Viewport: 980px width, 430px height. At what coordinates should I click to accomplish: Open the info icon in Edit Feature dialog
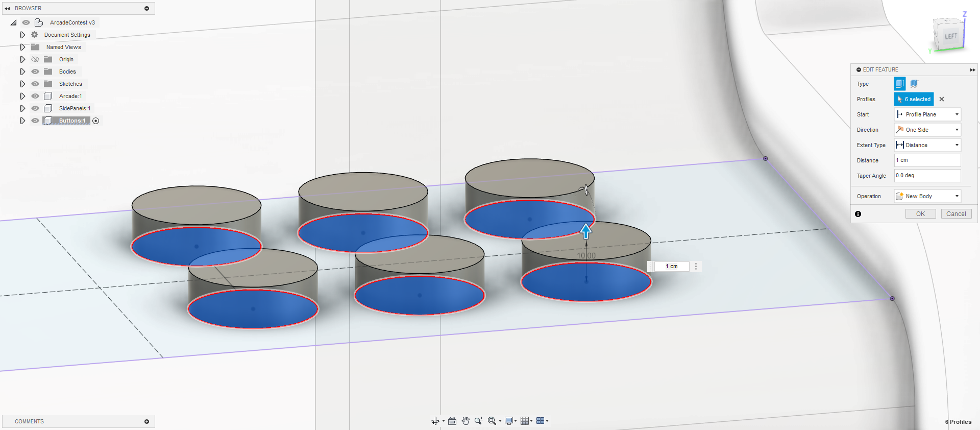coord(858,214)
